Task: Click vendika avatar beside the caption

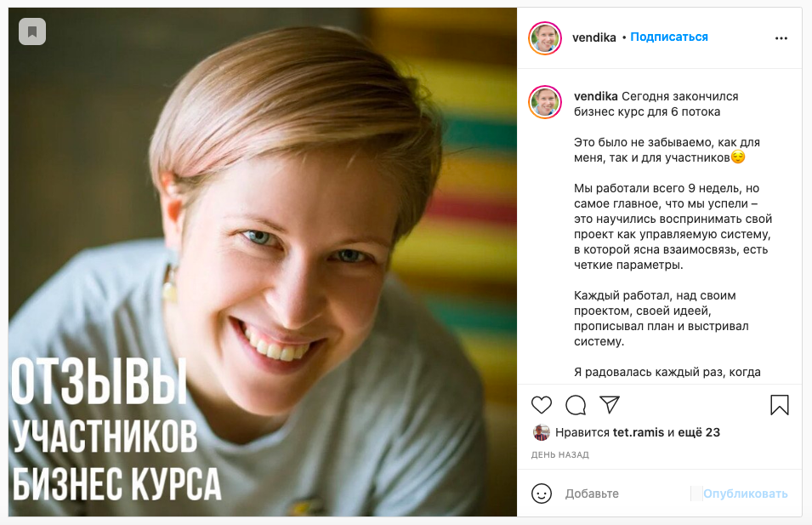Action: [545, 101]
